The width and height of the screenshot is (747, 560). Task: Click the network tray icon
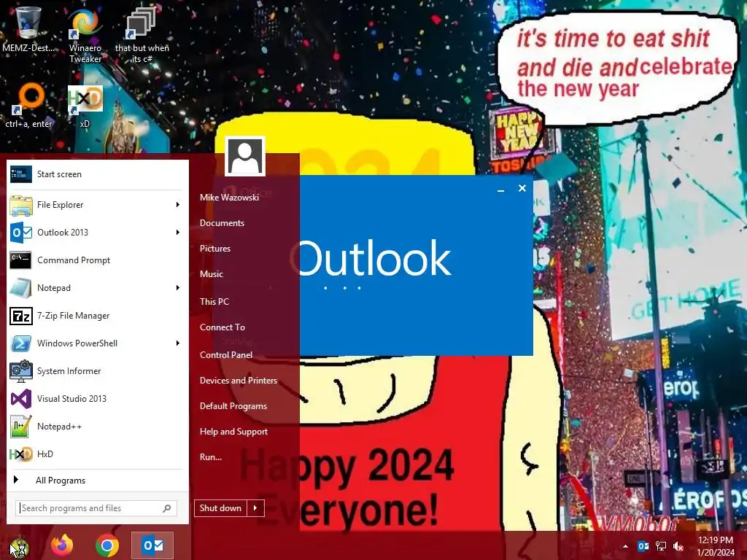[661, 545]
